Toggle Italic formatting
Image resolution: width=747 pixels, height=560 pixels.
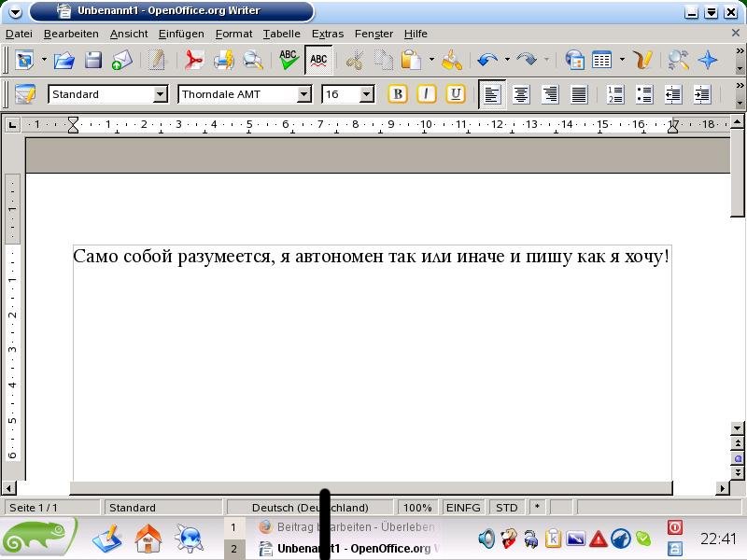click(x=427, y=94)
